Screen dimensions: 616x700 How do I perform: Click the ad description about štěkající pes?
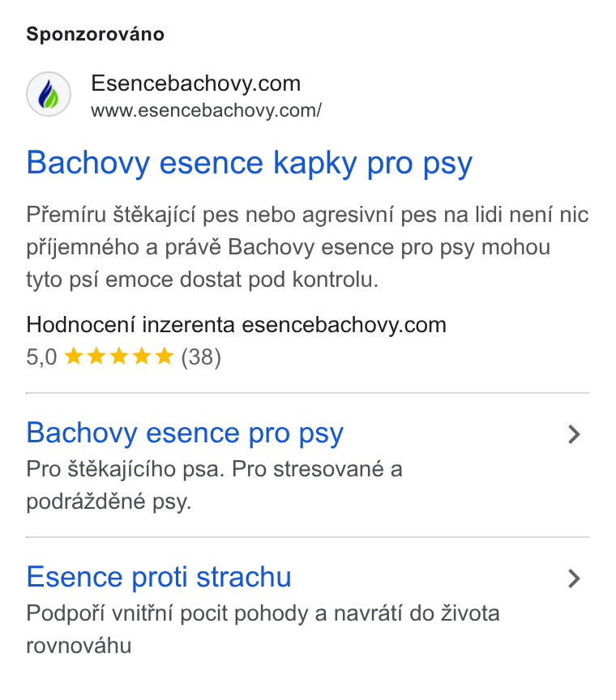(x=307, y=247)
